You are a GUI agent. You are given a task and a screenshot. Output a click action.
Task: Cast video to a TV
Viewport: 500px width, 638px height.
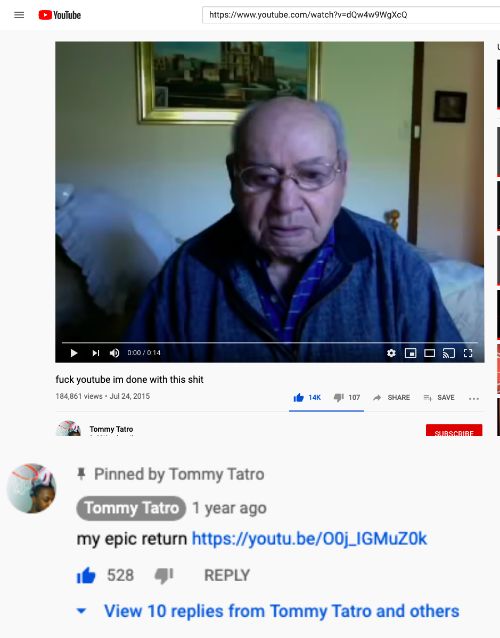[x=449, y=353]
